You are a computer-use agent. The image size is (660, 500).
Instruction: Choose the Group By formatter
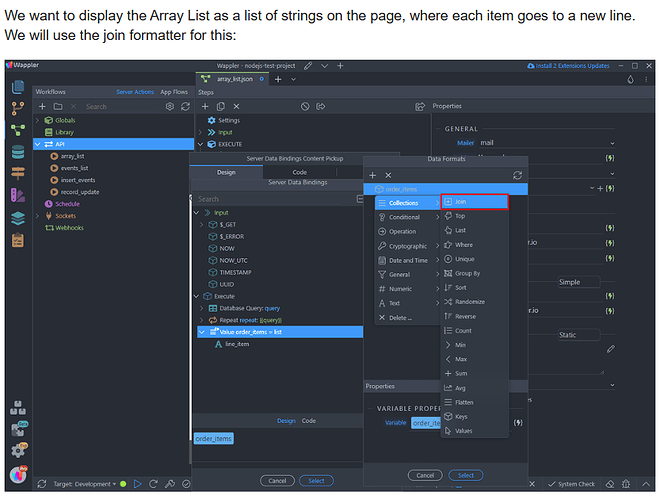click(x=475, y=274)
